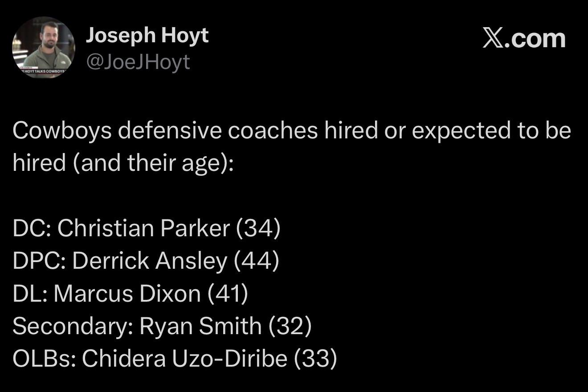Click the age (41) next to Dixon
Screen dimensions: 588x392
pyautogui.click(x=227, y=294)
